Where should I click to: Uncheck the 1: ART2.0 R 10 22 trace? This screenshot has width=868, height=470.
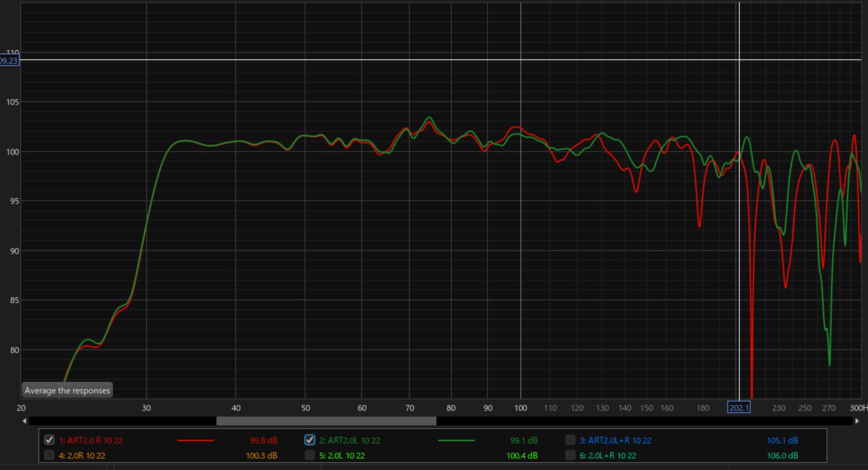point(49,440)
